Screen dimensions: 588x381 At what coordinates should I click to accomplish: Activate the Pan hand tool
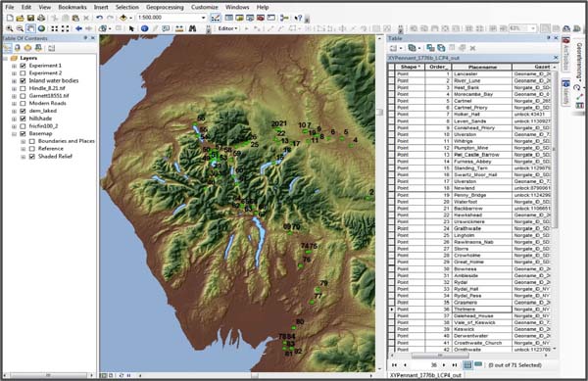[30, 28]
